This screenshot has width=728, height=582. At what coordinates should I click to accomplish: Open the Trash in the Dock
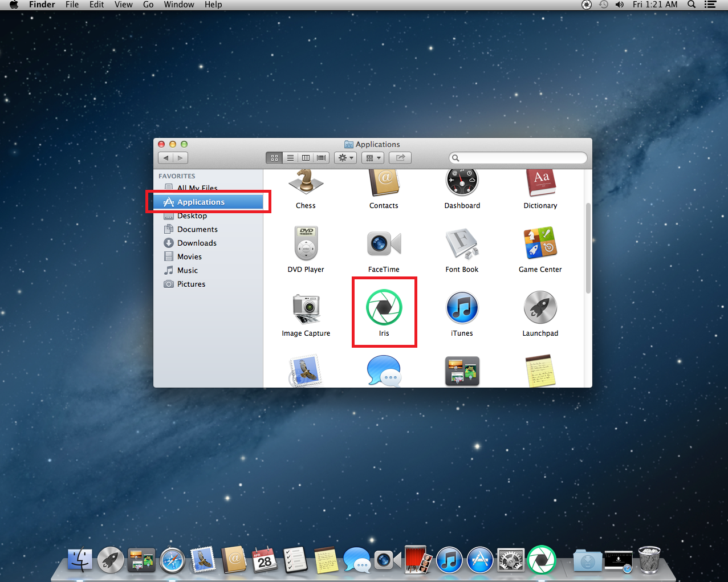(649, 560)
